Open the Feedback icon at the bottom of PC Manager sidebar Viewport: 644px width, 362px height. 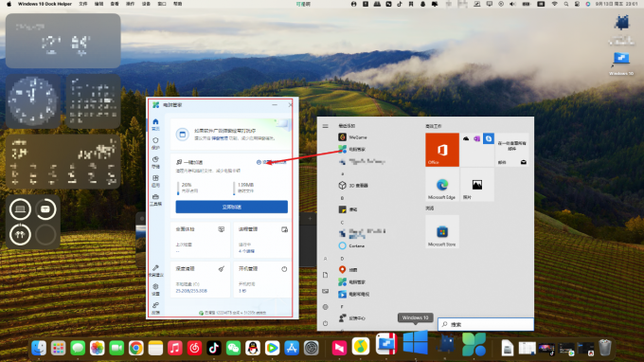pyautogui.click(x=155, y=308)
